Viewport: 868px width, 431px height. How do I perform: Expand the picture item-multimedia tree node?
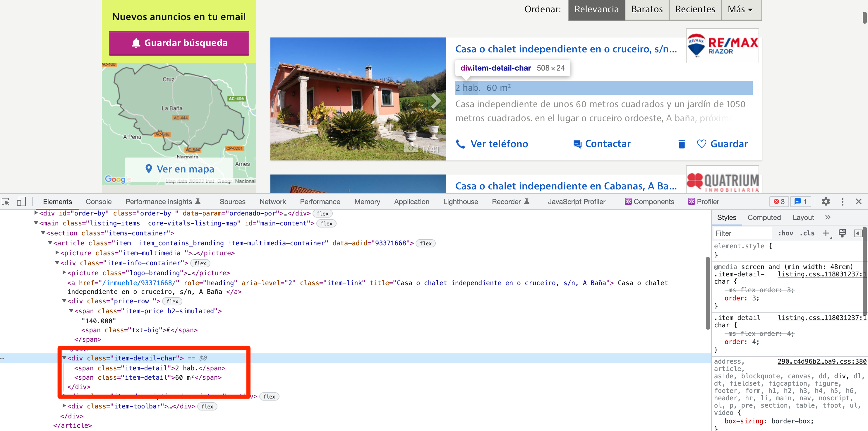(57, 253)
